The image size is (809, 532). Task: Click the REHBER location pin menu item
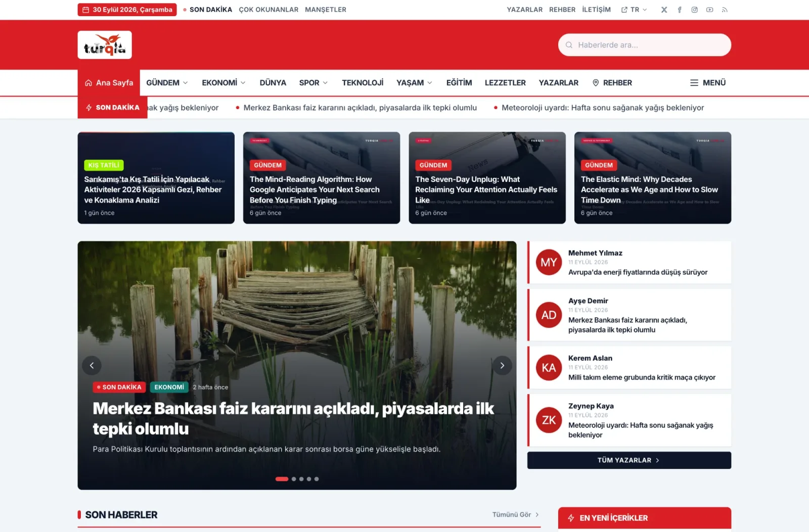click(612, 83)
